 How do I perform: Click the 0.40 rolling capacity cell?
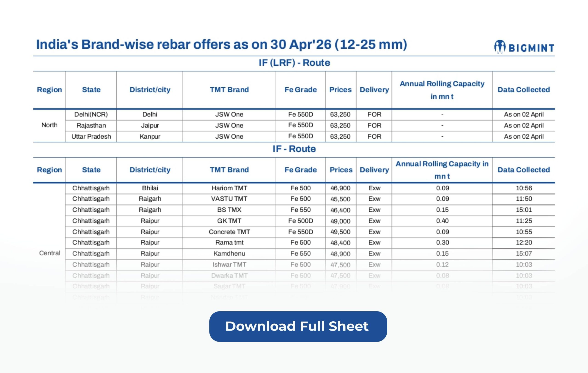[442, 221]
